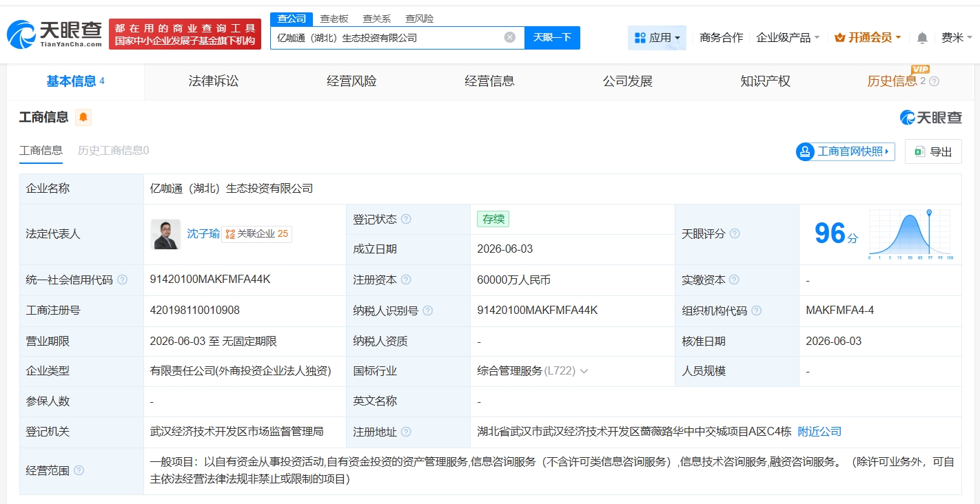Click 有限责任公司(外商投资企业法人独资) text
Image resolution: width=980 pixels, height=504 pixels.
[241, 371]
